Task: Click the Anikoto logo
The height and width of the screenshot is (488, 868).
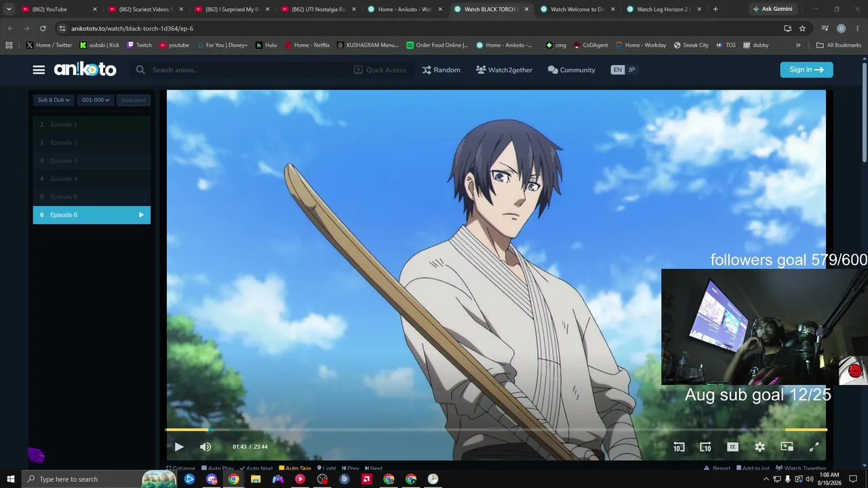Action: click(85, 69)
